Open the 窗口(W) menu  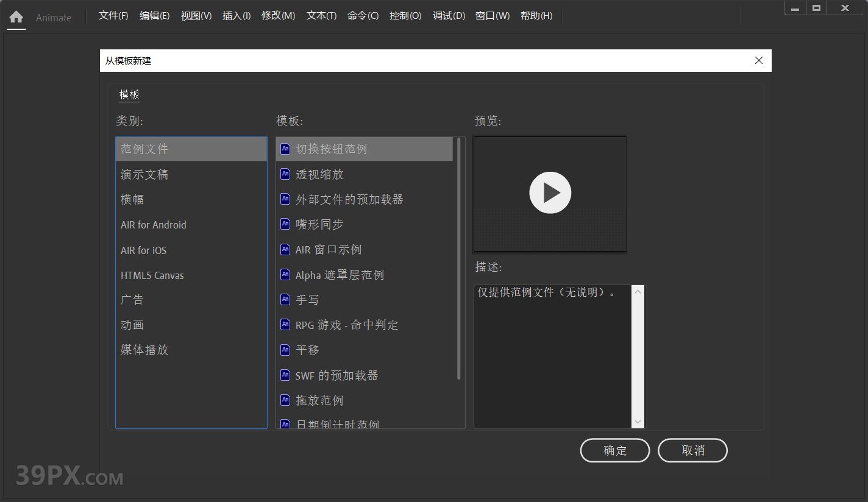click(x=493, y=16)
